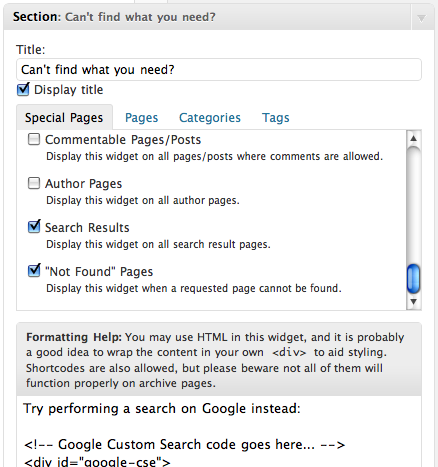Screen dimensions: 438x467
Task: Click the Google Custom Search comment line
Action: (x=184, y=445)
